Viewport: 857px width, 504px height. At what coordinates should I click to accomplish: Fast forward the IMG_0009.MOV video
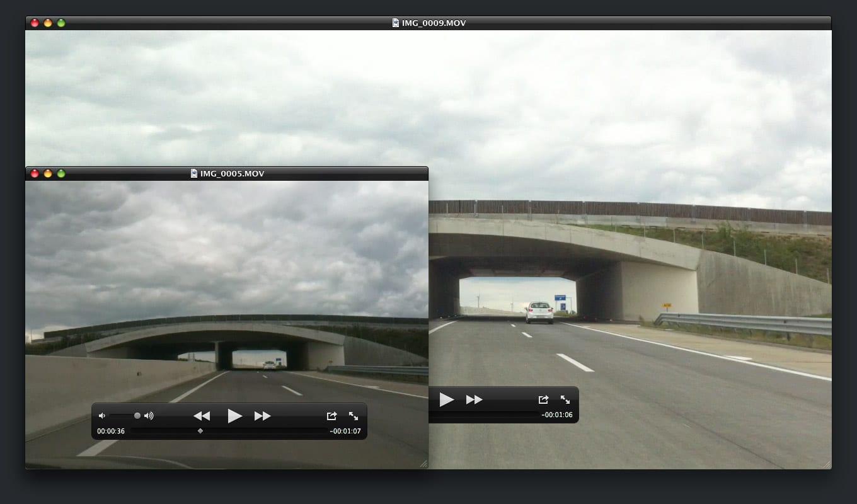[474, 399]
